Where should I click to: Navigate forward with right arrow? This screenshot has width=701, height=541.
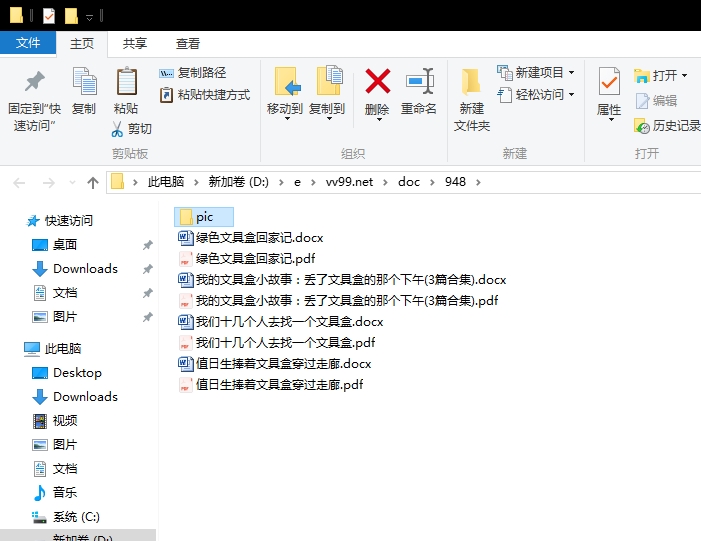[48, 182]
